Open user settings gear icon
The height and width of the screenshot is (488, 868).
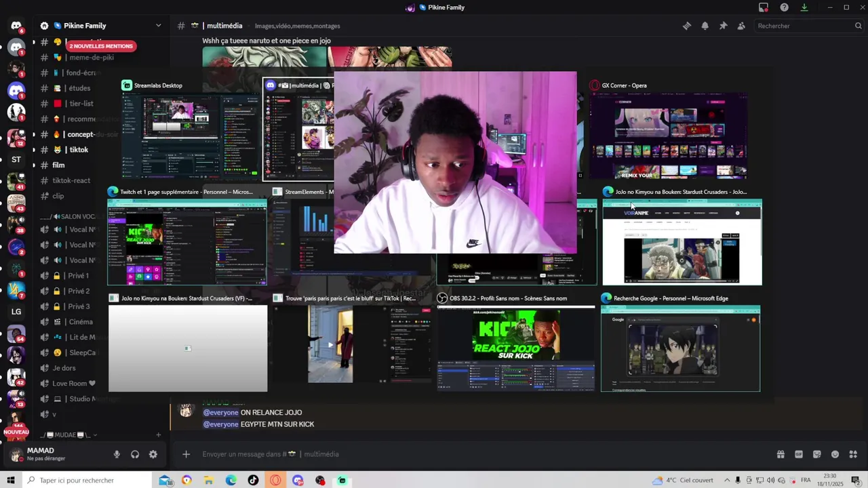[153, 454]
